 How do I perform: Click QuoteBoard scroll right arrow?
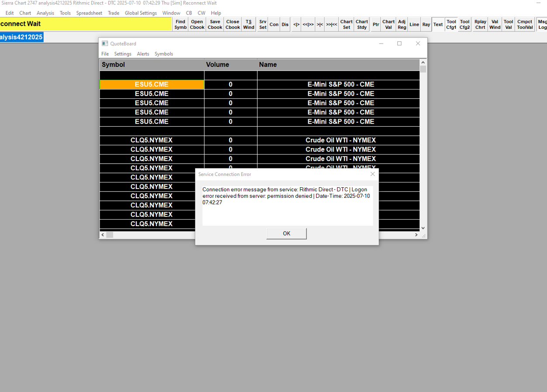416,235
